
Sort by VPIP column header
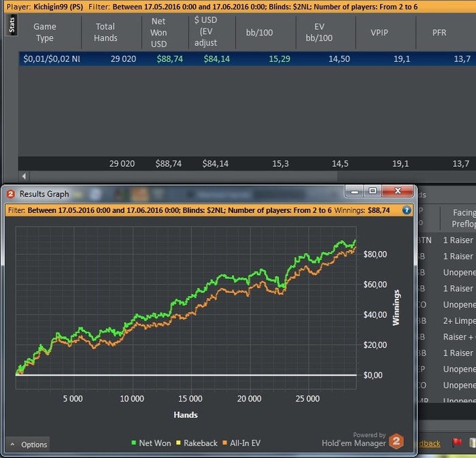tap(379, 33)
